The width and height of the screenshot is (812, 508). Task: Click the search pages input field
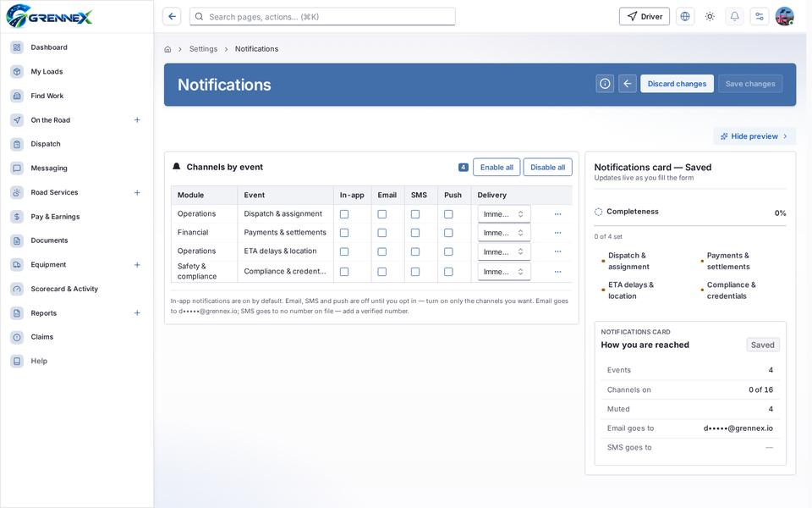point(322,17)
